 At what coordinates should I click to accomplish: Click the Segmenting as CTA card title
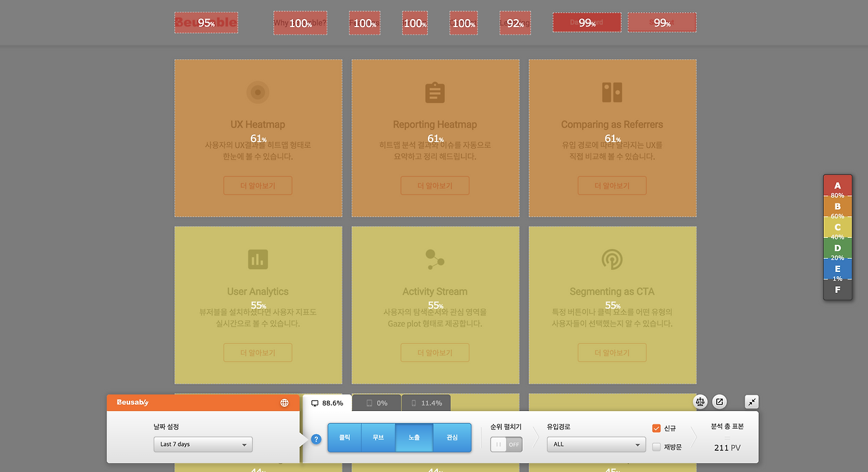coord(612,292)
